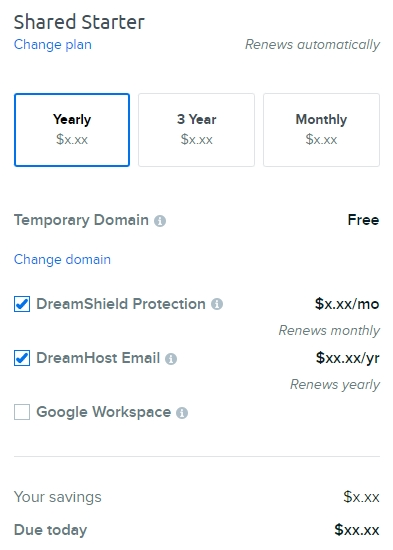Image resolution: width=393 pixels, height=550 pixels.
Task: Select the Yearly billing option
Action: click(72, 130)
